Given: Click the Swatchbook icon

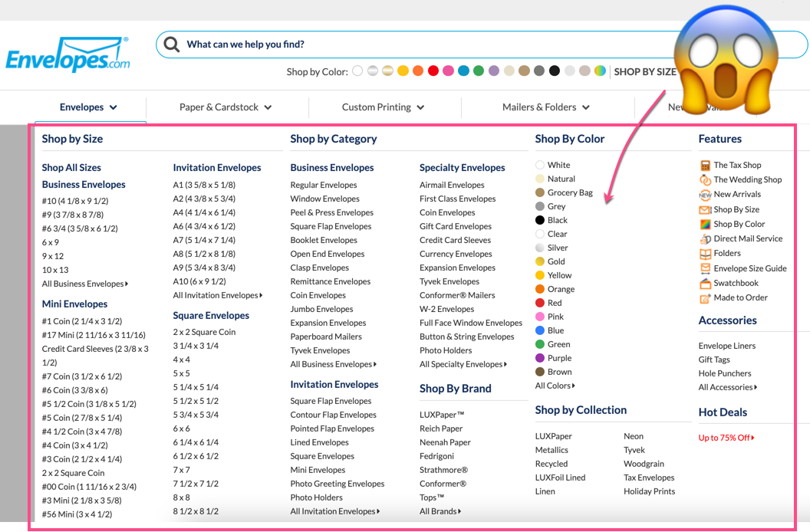Looking at the screenshot, I should click(705, 284).
